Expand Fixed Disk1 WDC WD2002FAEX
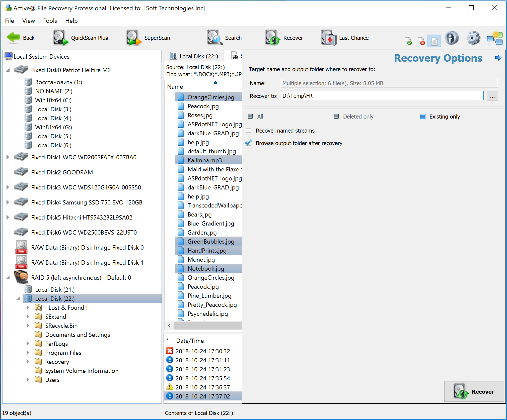Viewport: 507px width, 420px height. click(8, 157)
